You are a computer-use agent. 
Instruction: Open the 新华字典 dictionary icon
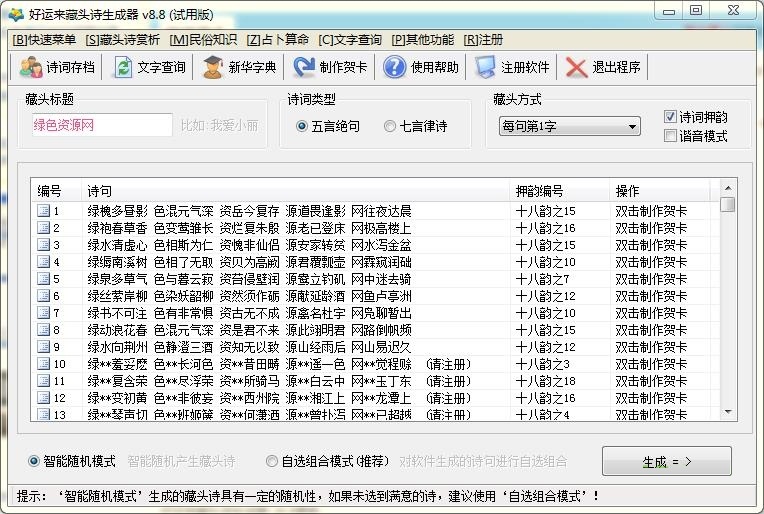[213, 67]
